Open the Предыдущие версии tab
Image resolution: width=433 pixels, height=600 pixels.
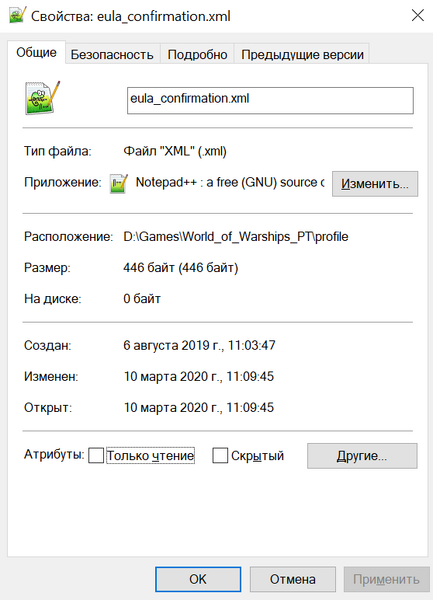point(302,55)
